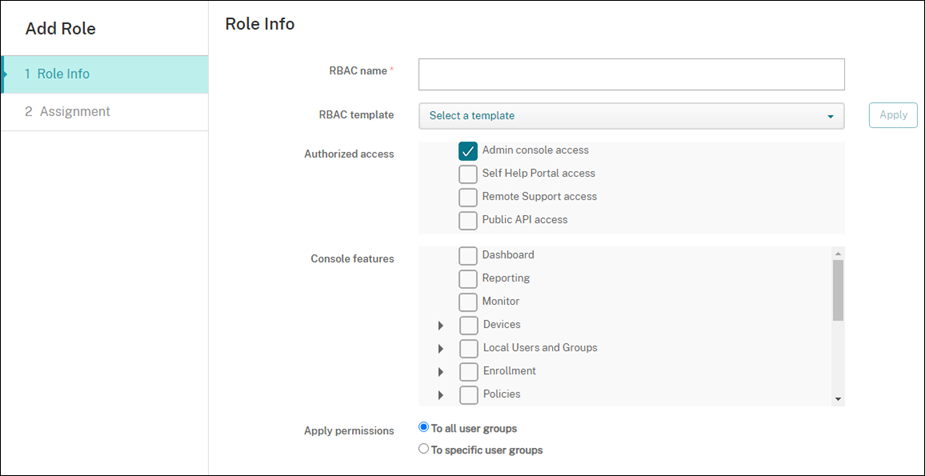Click the console features scrollbar down arrow
Screen dimensions: 925x476
(x=838, y=399)
